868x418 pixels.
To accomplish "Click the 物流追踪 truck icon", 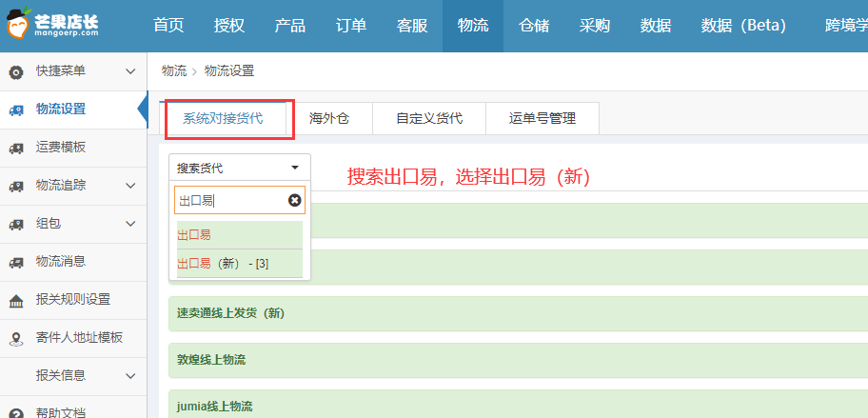I will pyautogui.click(x=16, y=186).
